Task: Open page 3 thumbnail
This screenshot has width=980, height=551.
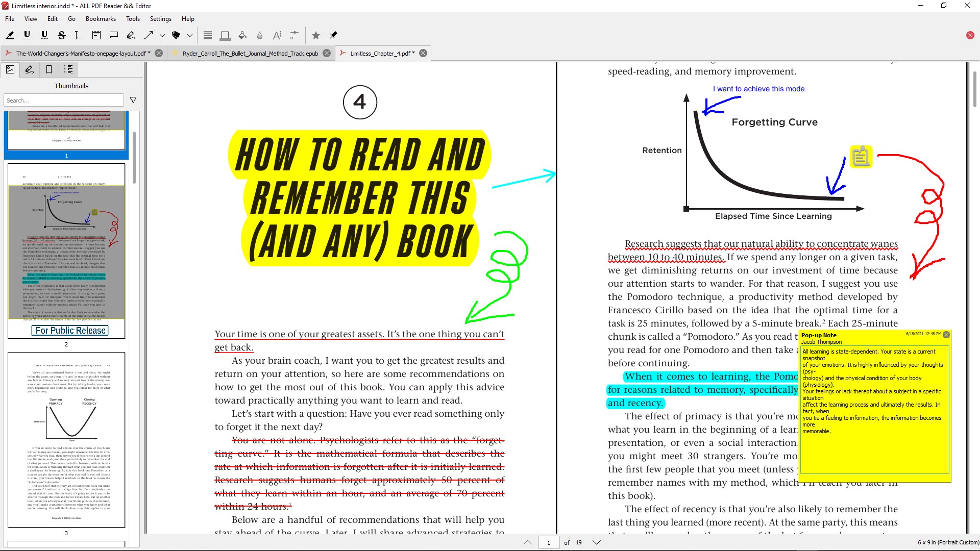Action: pos(66,439)
